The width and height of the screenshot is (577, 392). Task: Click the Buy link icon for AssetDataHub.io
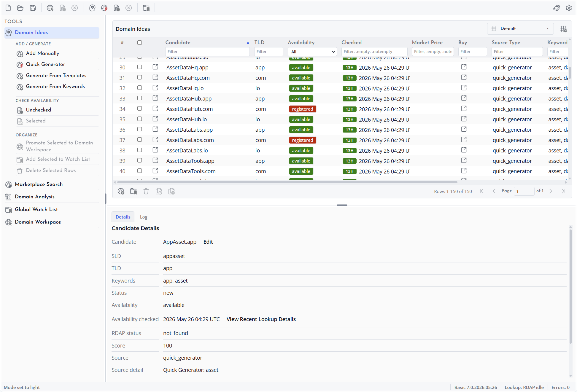pyautogui.click(x=464, y=119)
